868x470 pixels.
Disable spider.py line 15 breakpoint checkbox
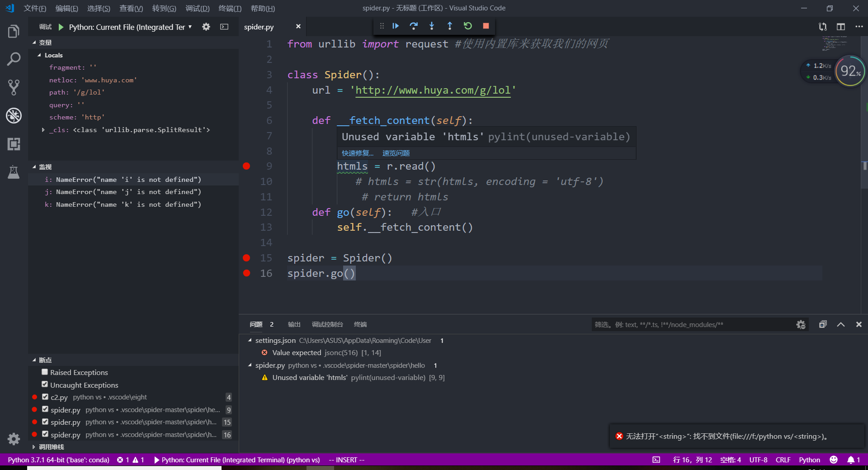click(45, 422)
